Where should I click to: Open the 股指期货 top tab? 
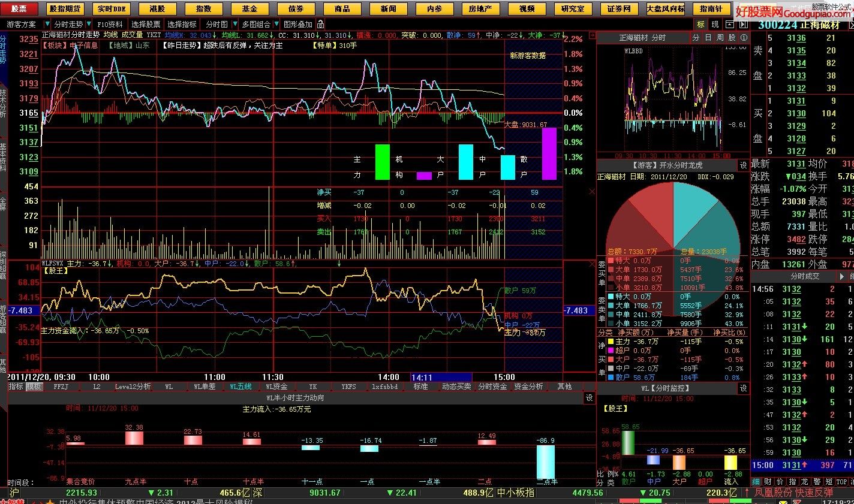pyautogui.click(x=65, y=9)
